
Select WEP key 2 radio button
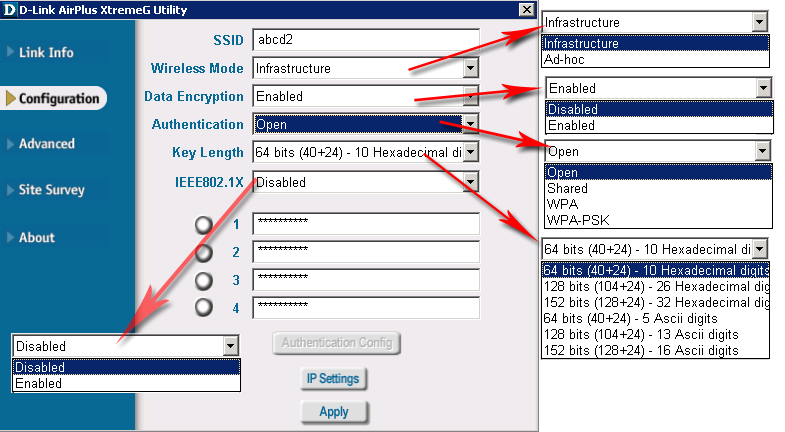coord(204,253)
